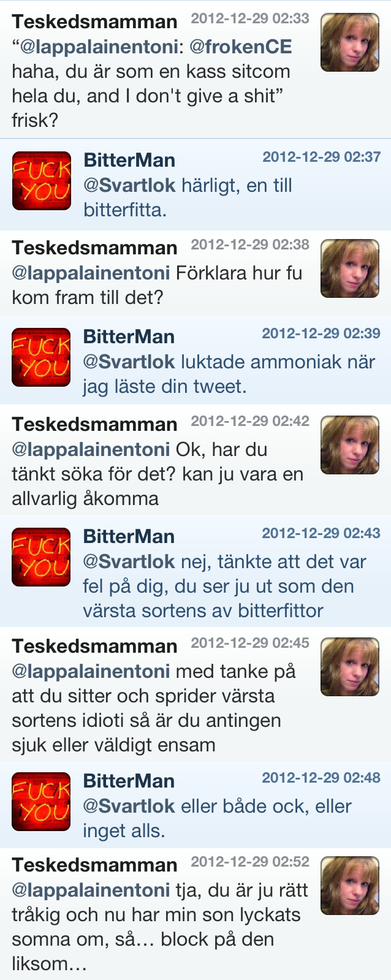Open the 2012-12-29 02:43 timestamp
391x980 pixels.
[321, 533]
